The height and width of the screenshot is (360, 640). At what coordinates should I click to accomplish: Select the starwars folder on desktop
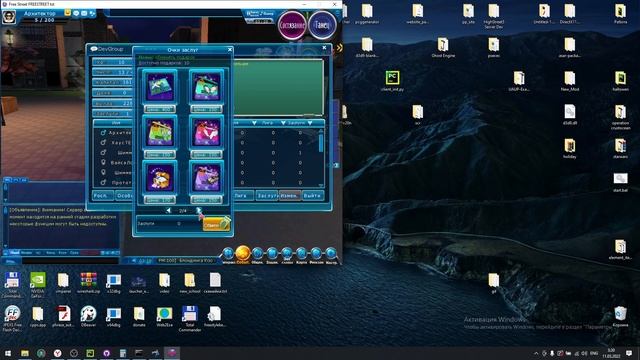[620, 149]
